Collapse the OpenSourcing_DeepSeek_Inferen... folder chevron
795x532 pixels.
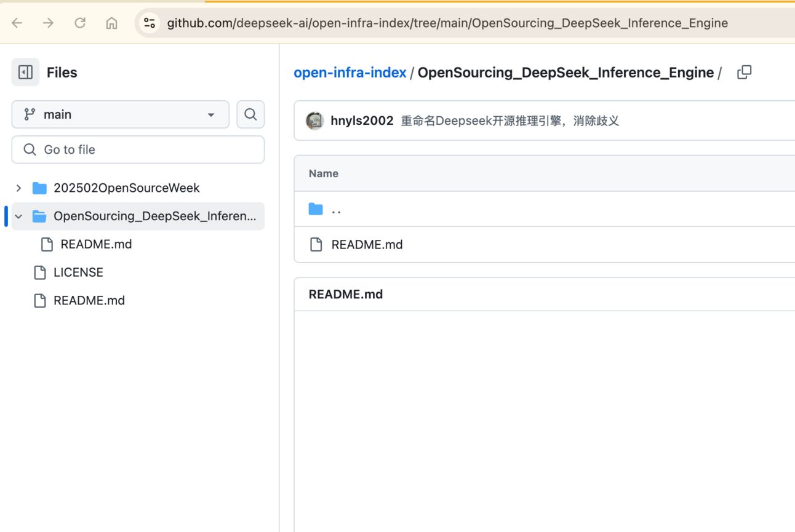(18, 216)
